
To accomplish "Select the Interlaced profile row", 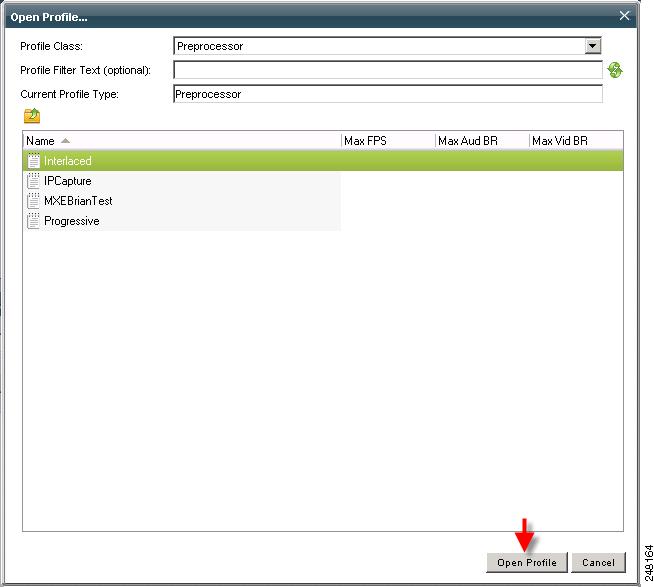I will click(x=323, y=161).
